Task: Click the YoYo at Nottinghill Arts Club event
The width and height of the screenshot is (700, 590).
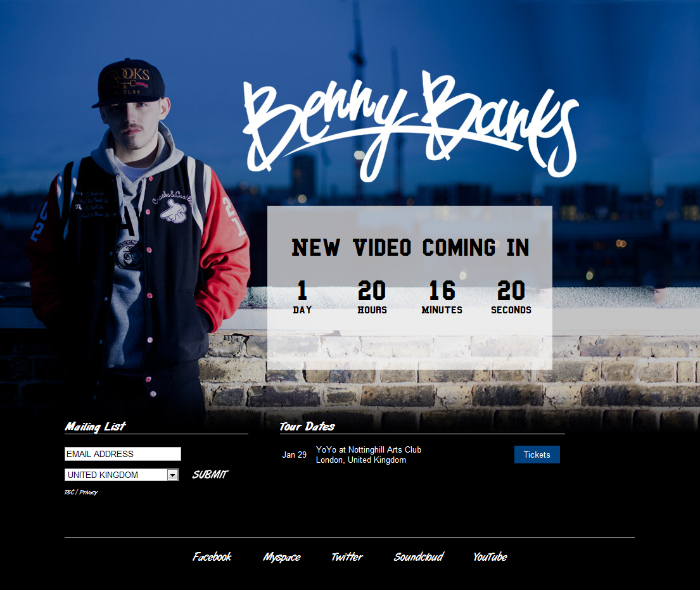Action: (x=369, y=449)
